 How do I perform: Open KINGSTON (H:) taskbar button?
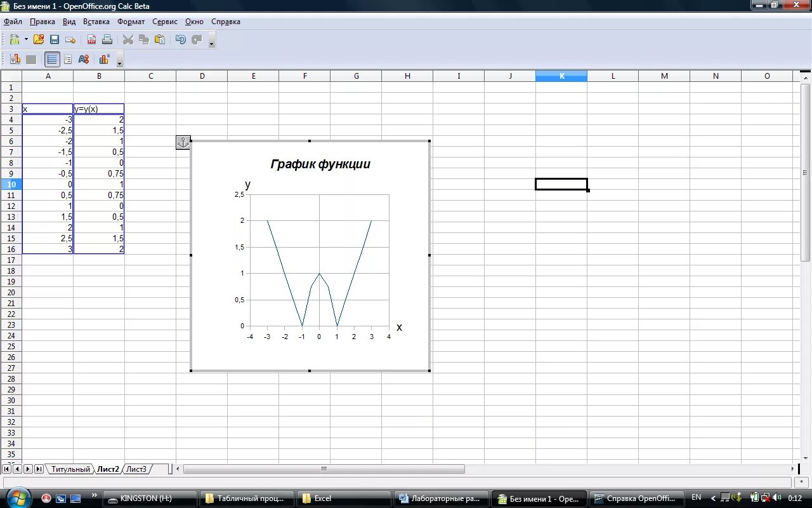point(151,498)
